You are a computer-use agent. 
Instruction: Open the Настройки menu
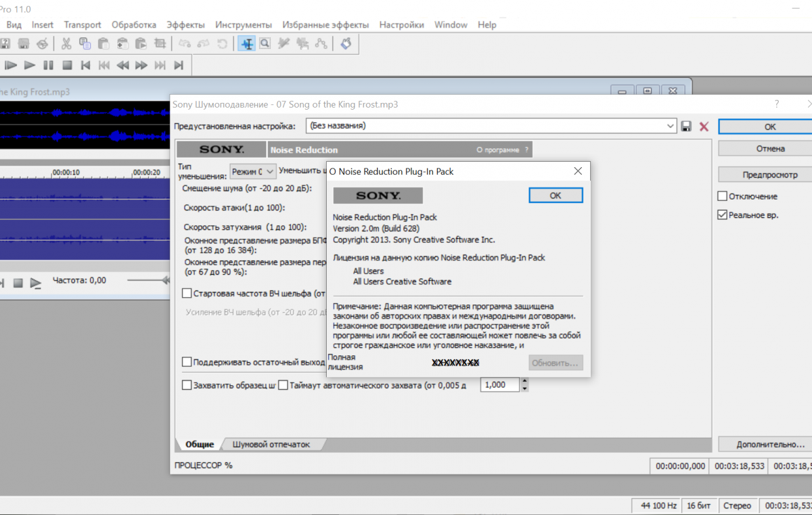click(401, 25)
